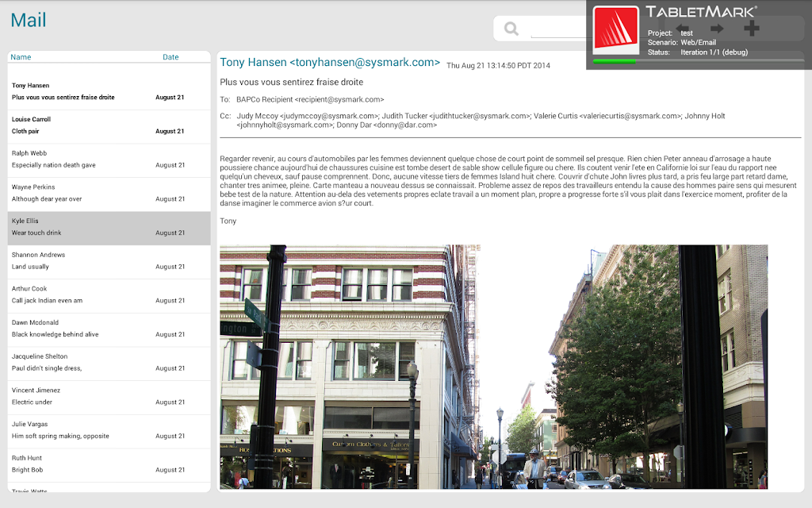Click the Mail heading title
Viewport: 812px width, 508px height.
[x=29, y=20]
